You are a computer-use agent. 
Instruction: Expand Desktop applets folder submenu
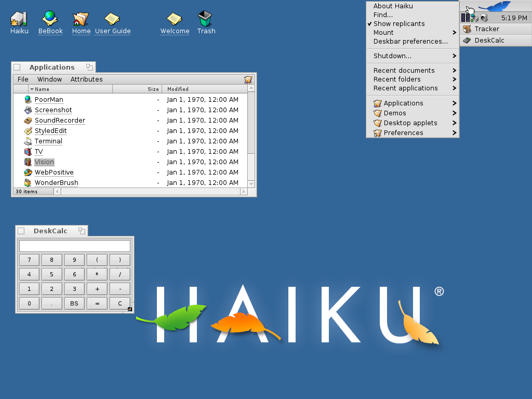click(x=413, y=123)
